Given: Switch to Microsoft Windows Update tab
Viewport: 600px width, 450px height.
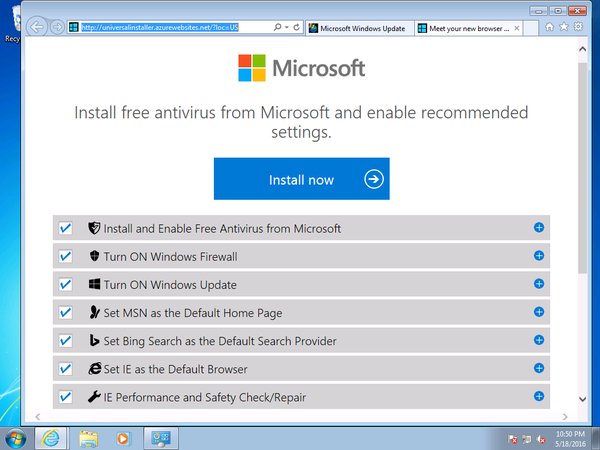Looking at the screenshot, I should tap(360, 28).
